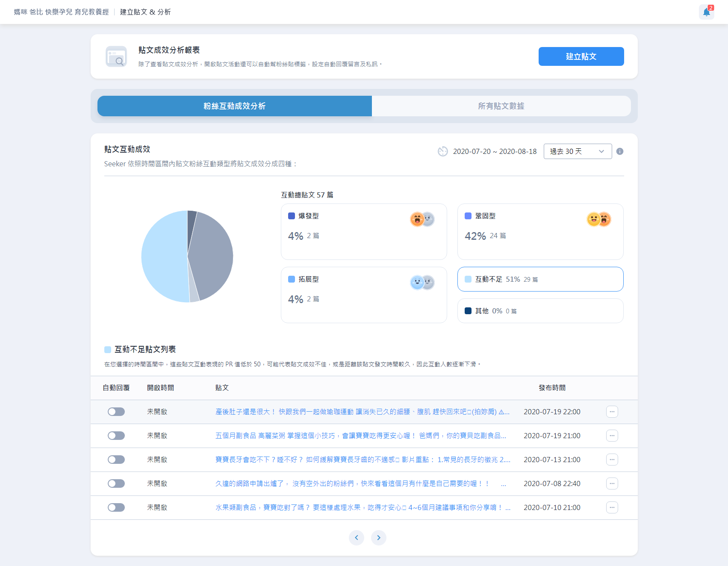728x566 pixels.
Task: Open the ellipsis menu on the 久違的網路申請 row
Action: (612, 483)
